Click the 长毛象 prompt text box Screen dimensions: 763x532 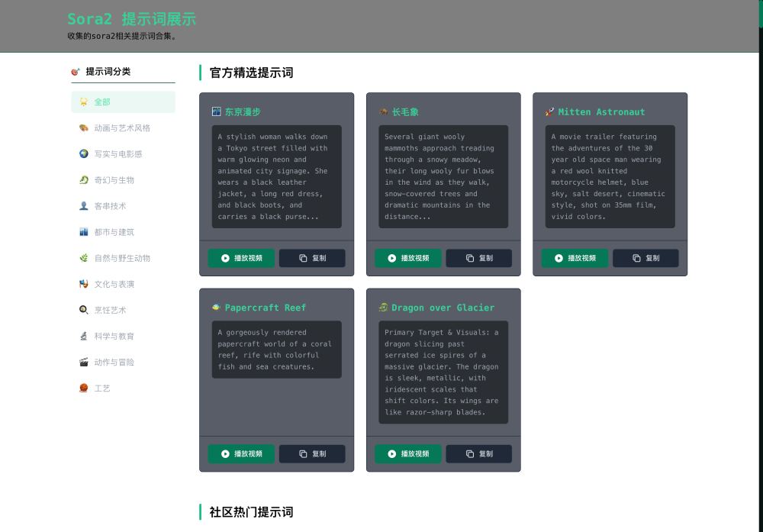(x=443, y=176)
